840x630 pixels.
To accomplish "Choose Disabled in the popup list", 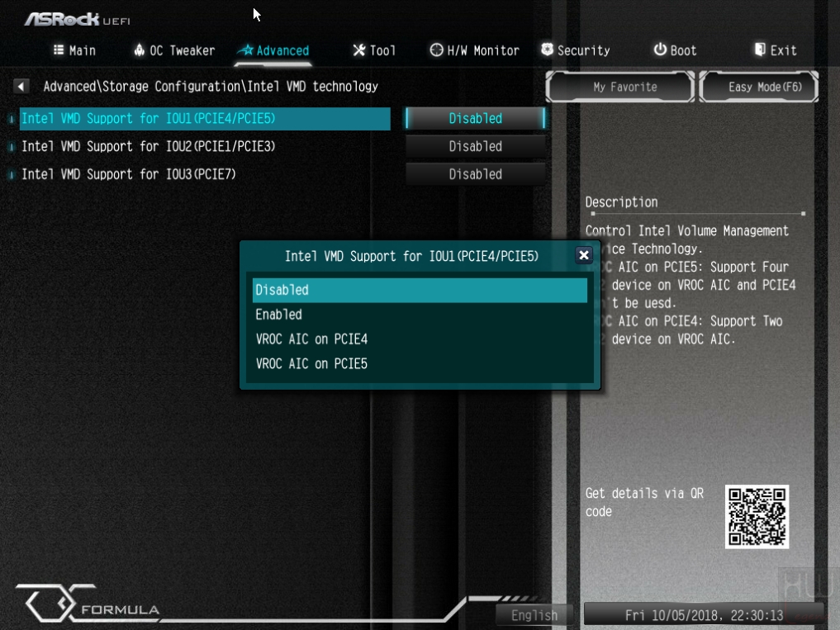I will point(420,290).
